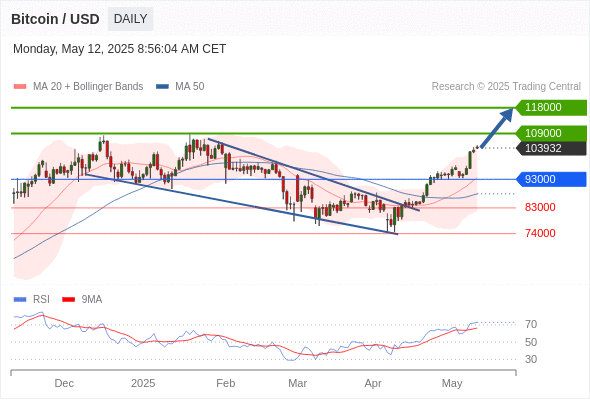Select the 109000 green resistance price tag
This screenshot has width=590, height=400.
[x=551, y=133]
